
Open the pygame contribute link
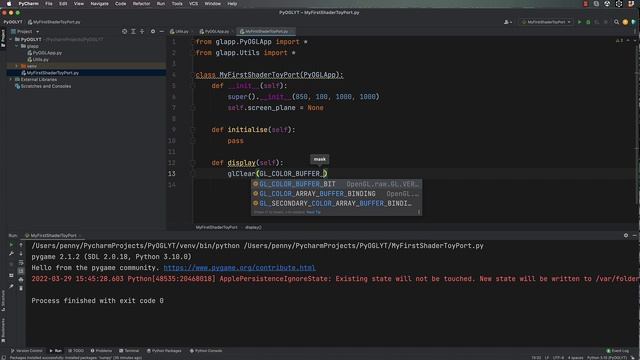[240, 268]
